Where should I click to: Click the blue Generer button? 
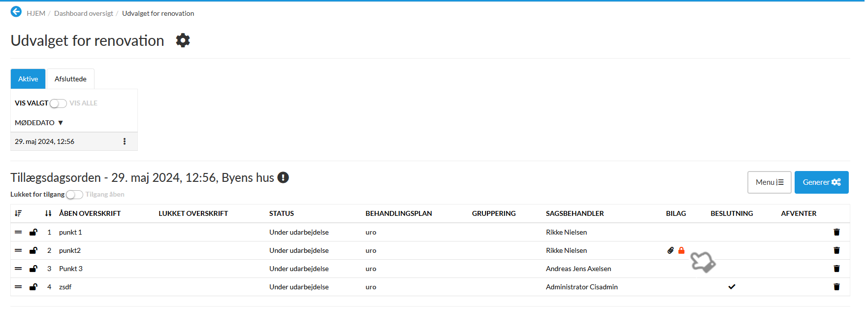[821, 182]
